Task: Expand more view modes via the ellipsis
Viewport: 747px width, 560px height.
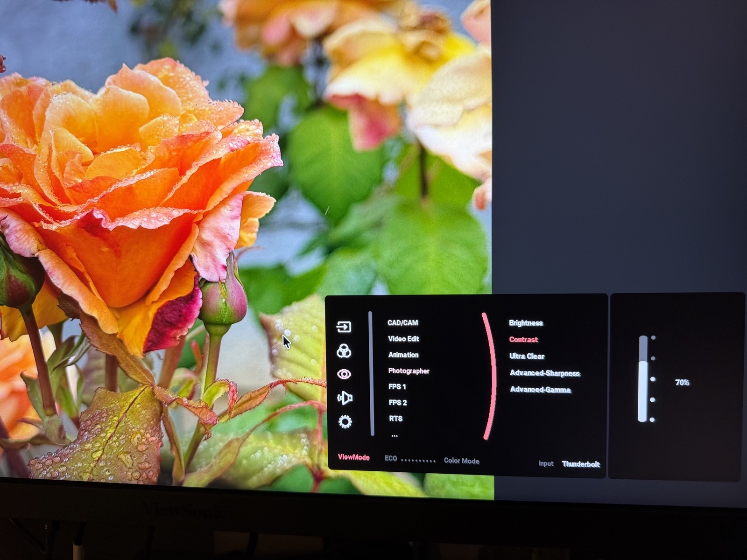Action: pyautogui.click(x=395, y=435)
